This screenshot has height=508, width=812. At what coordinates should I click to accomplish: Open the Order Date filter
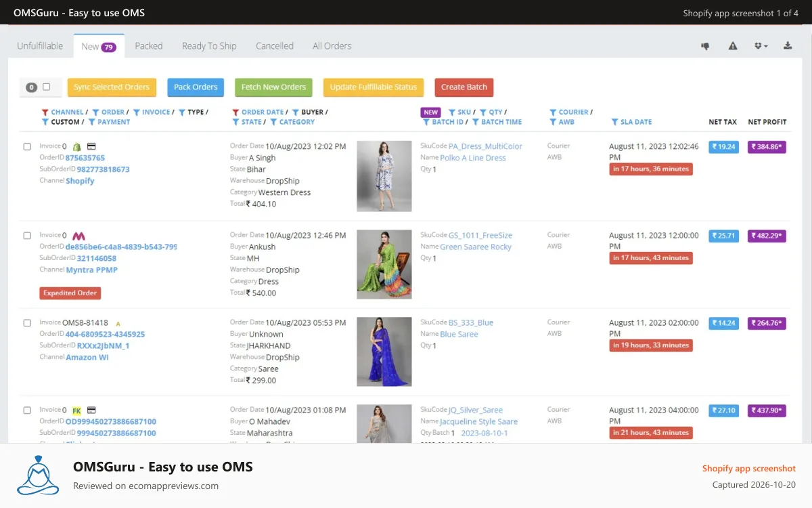258,112
